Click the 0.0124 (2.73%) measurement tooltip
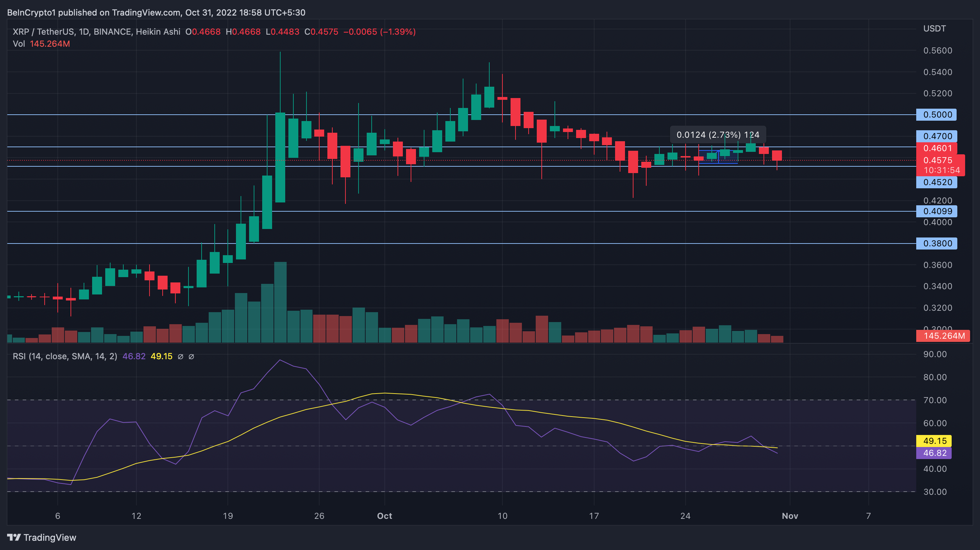The height and width of the screenshot is (550, 980). pos(717,134)
